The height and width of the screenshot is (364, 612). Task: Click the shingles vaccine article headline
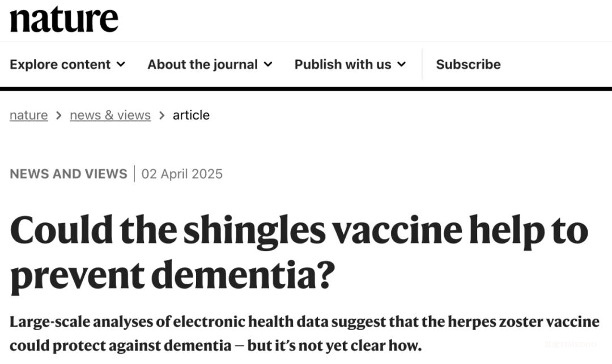click(x=299, y=252)
